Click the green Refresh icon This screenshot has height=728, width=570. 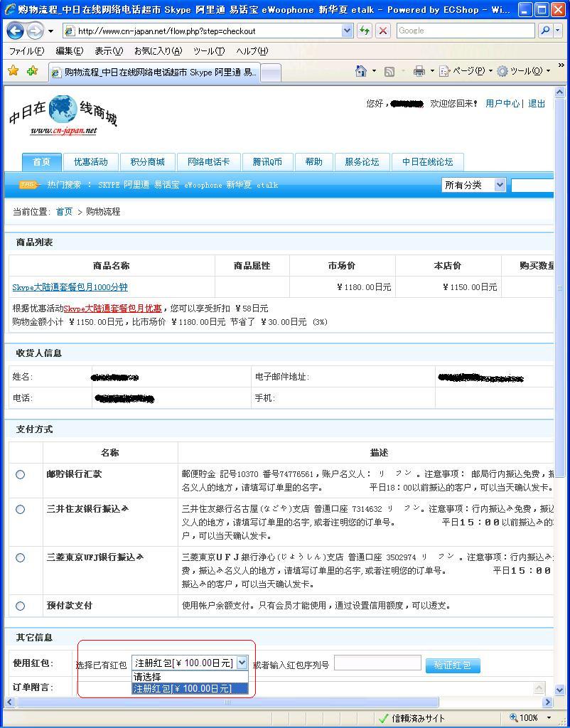point(365,31)
